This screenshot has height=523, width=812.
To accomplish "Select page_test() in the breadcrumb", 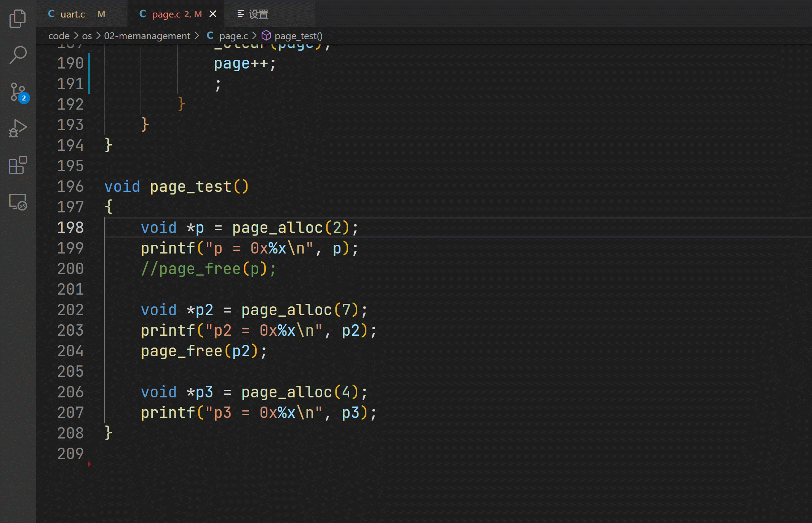I will pyautogui.click(x=298, y=35).
